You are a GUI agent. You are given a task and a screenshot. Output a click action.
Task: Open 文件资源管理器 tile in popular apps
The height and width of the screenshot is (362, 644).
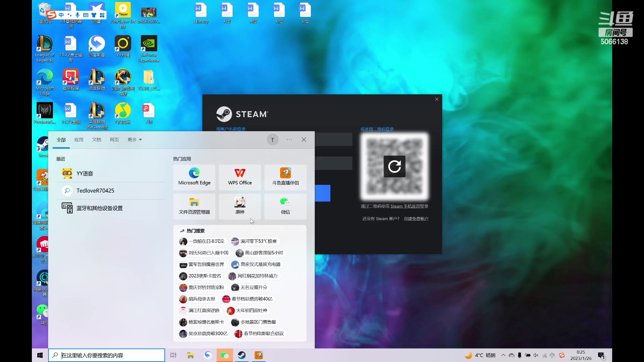pos(194,206)
